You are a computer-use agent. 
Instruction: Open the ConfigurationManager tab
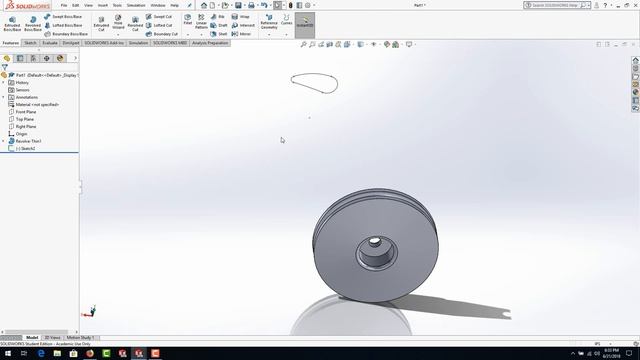33,58
